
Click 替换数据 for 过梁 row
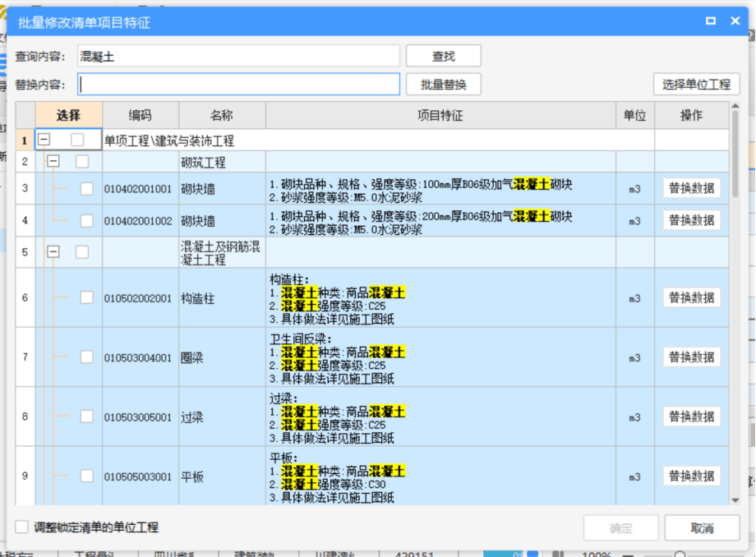[691, 417]
